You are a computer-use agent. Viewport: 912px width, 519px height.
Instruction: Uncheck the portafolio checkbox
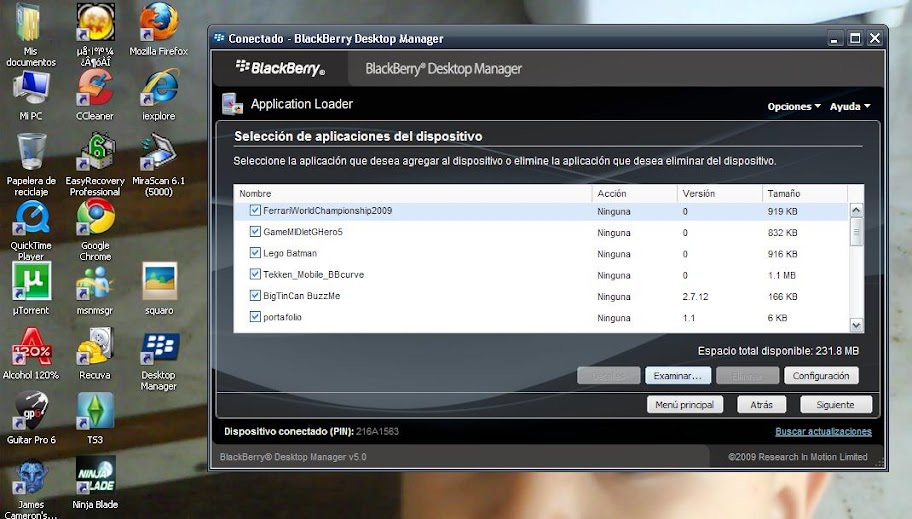(x=255, y=317)
